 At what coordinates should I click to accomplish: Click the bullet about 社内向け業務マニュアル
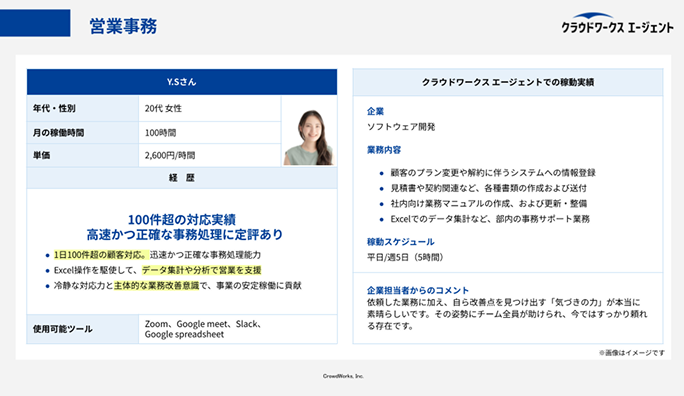(x=489, y=203)
